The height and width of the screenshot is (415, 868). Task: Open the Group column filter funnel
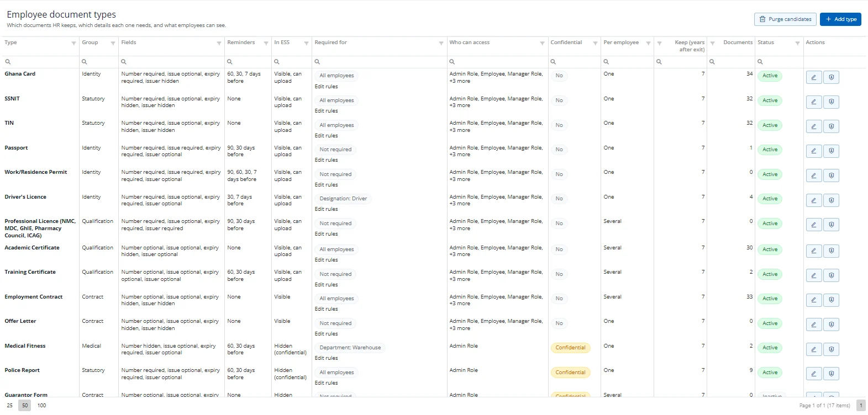pyautogui.click(x=113, y=43)
